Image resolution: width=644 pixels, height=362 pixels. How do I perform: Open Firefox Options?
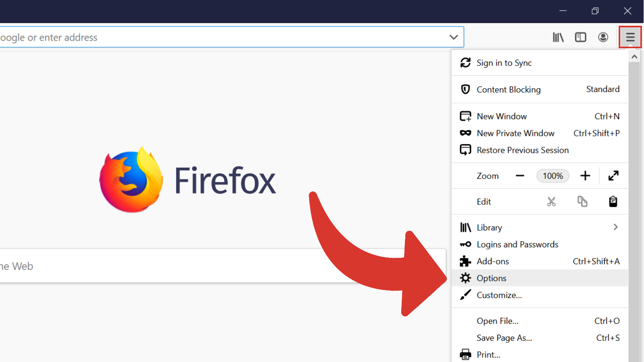coord(491,278)
